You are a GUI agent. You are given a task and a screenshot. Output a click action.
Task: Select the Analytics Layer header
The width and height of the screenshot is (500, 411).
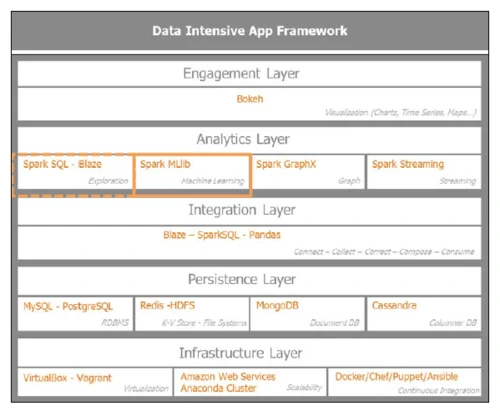tap(249, 140)
